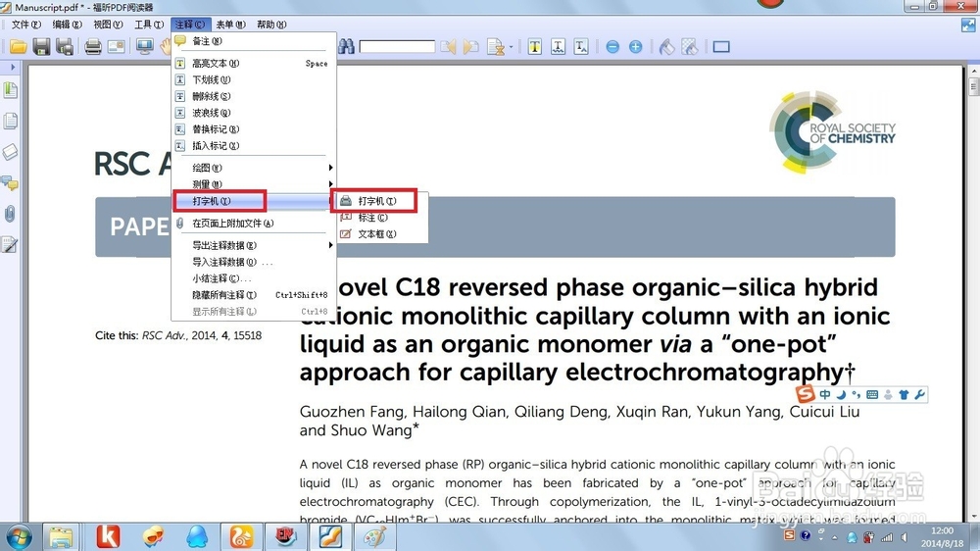Select the Rectangle drawing tool icon
The width and height of the screenshot is (980, 551).
tap(721, 47)
